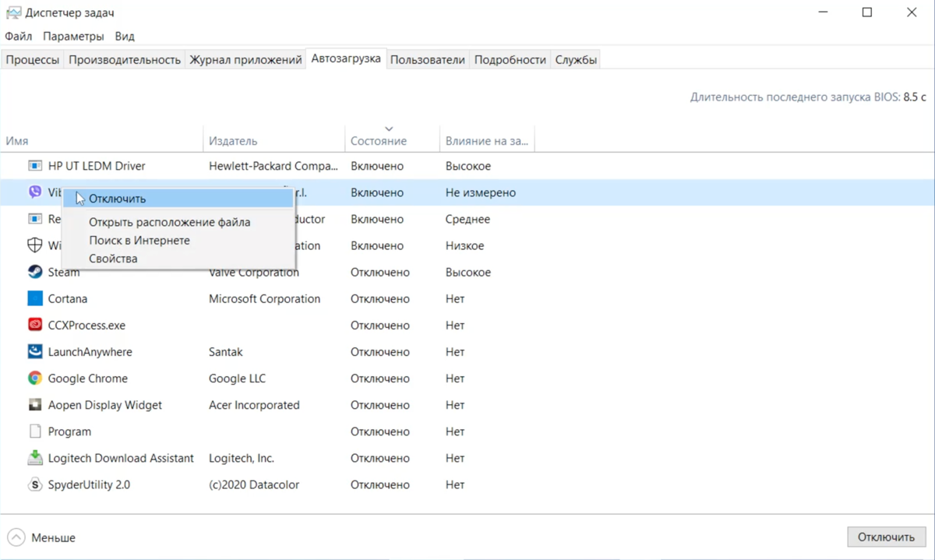Choose Свойства in the context menu
This screenshot has height=560, width=935.
(178, 258)
